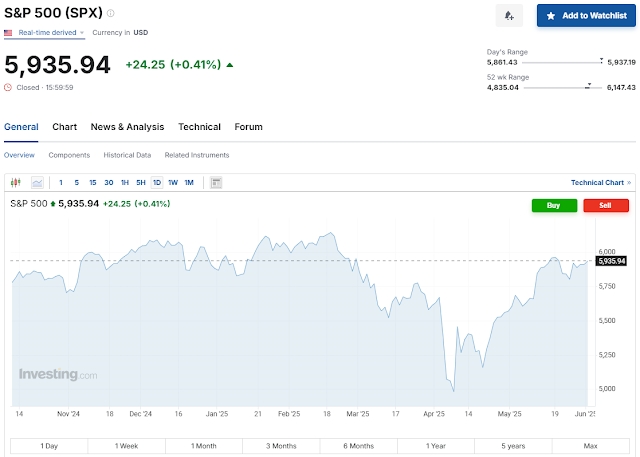This screenshot has width=640, height=457.
Task: Click the red Sell button
Action: 606,205
